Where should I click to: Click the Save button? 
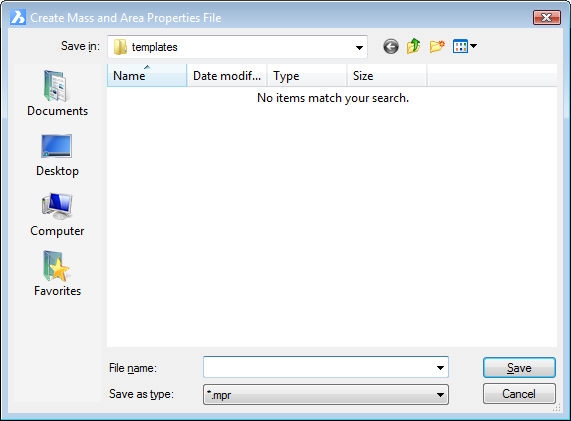(519, 368)
